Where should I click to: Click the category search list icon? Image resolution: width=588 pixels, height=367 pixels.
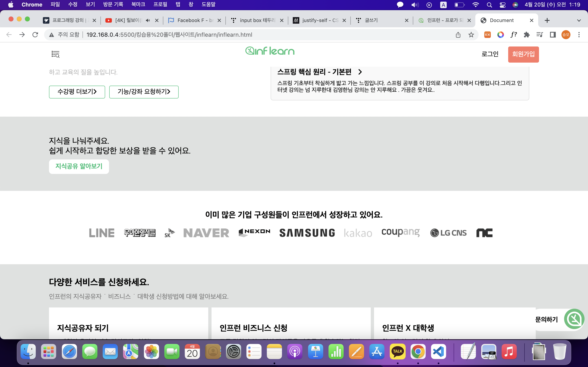(x=55, y=54)
